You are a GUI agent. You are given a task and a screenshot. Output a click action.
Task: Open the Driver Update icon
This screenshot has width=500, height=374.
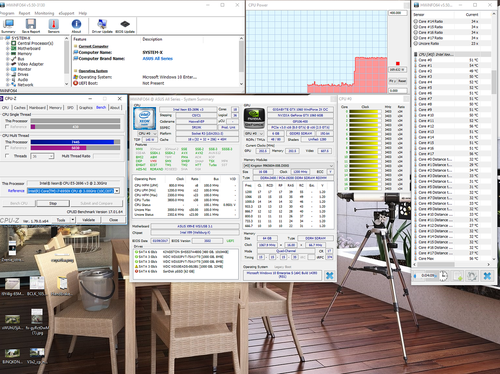coord(102,25)
